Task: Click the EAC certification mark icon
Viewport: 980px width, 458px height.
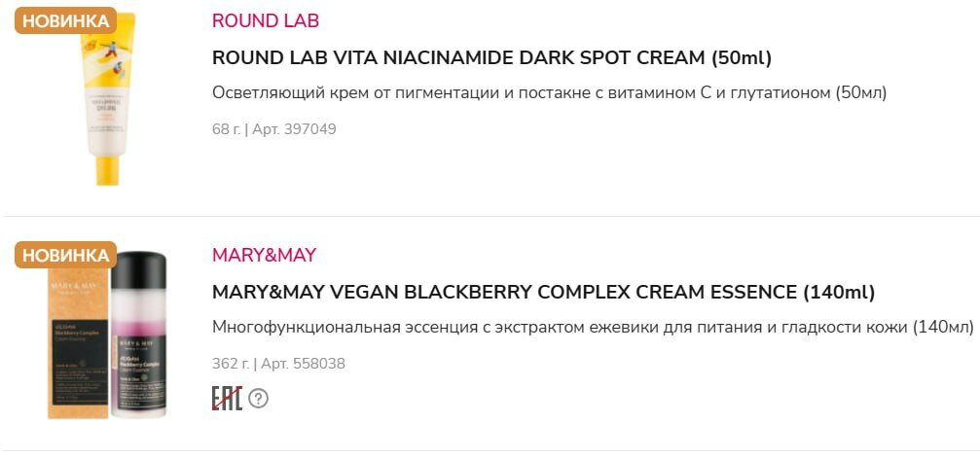Action: (227, 398)
